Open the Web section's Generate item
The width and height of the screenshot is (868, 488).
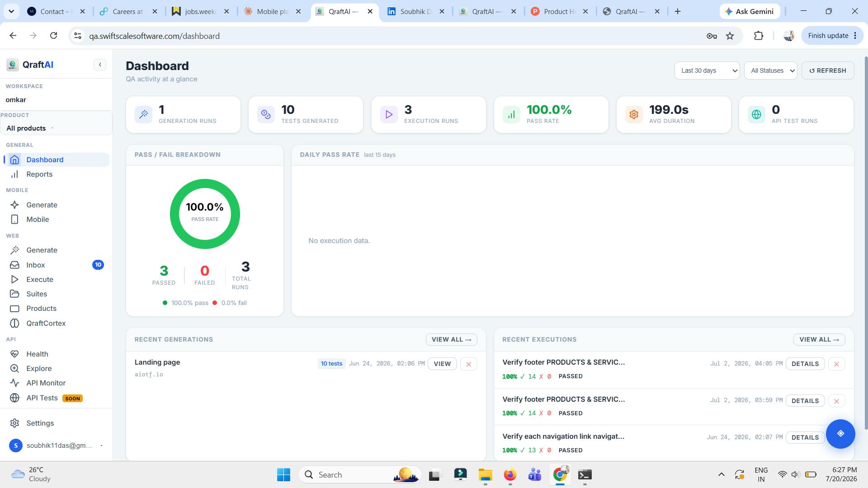(57, 250)
